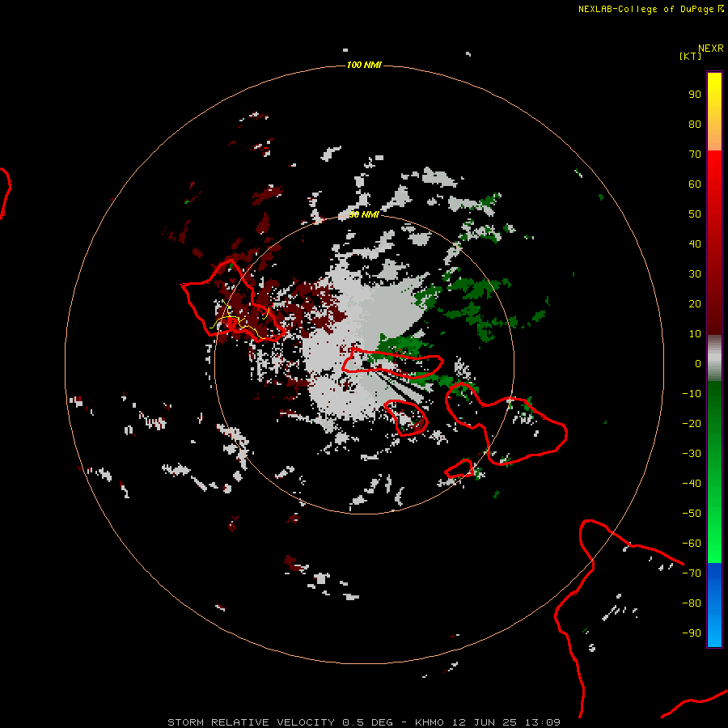
Task: Click the 40 value on the velocity scale
Action: pos(695,243)
